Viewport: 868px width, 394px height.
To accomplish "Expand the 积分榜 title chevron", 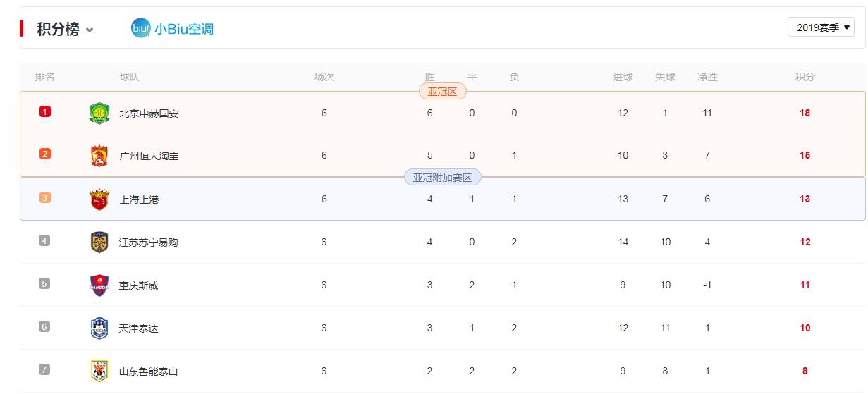I will pos(90,30).
